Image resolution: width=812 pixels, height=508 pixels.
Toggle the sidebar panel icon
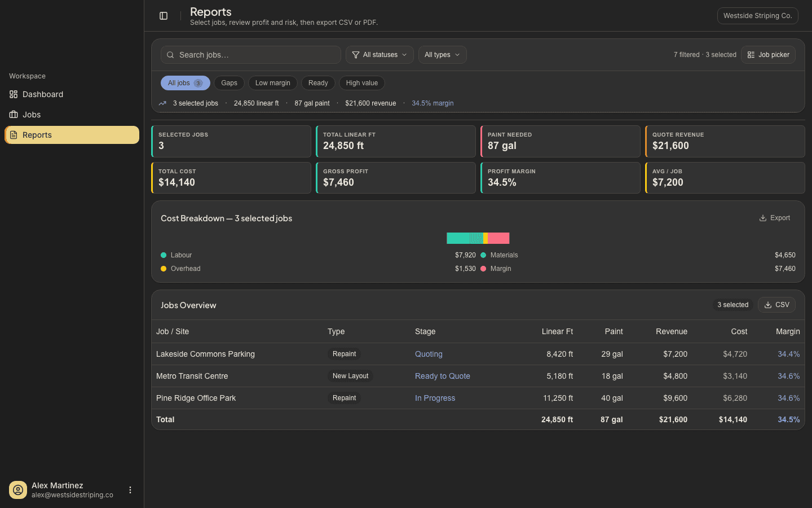tap(164, 16)
